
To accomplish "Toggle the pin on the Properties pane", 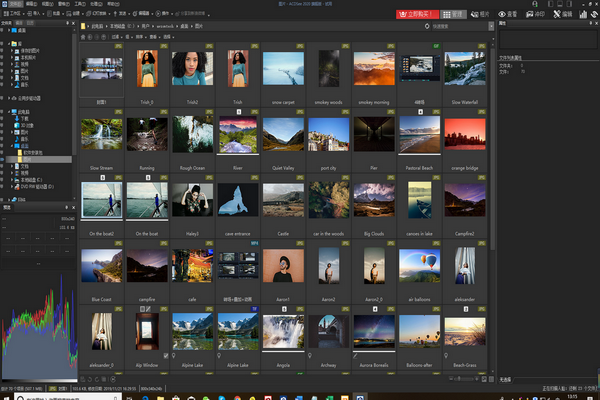I will coord(590,23).
